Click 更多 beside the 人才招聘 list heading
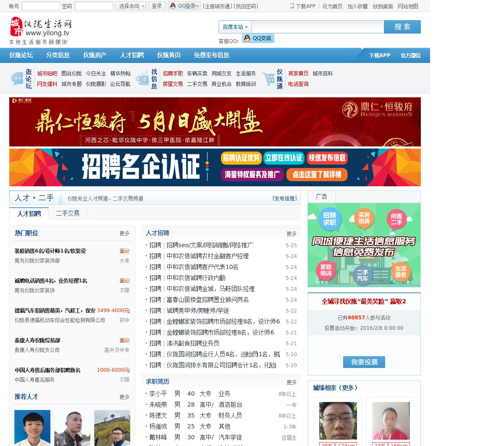The height and width of the screenshot is (446, 504). [291, 234]
